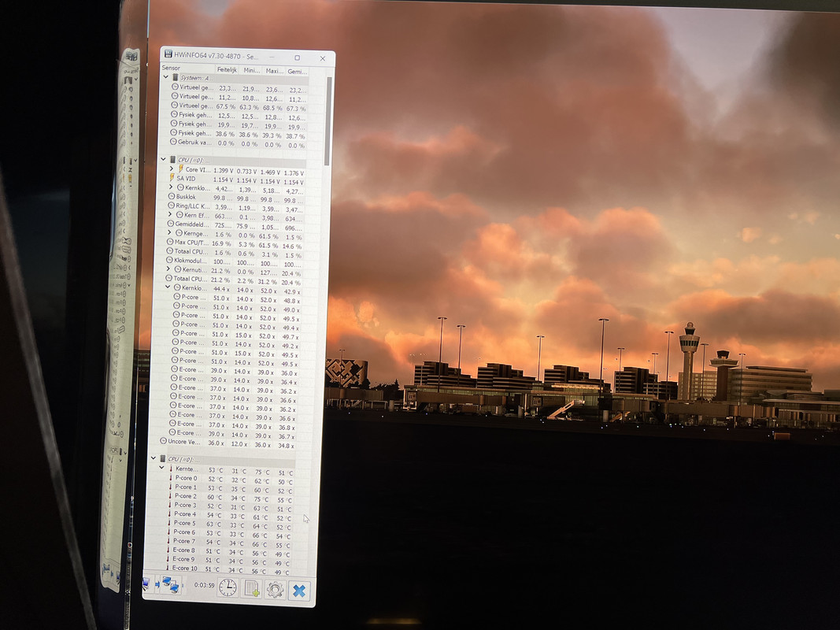Click the 0:03:59 elapsed time in toolbar
Viewport: 840px width, 630px height.
[204, 586]
